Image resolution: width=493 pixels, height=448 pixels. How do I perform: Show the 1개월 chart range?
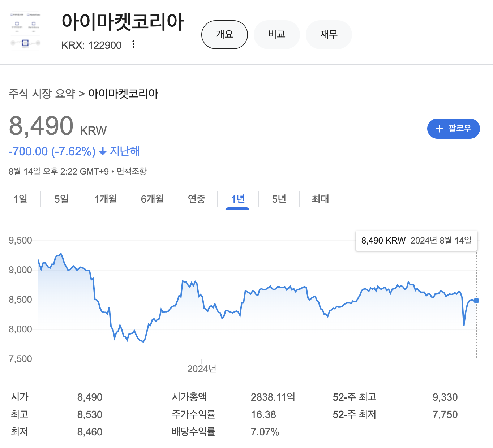[106, 199]
